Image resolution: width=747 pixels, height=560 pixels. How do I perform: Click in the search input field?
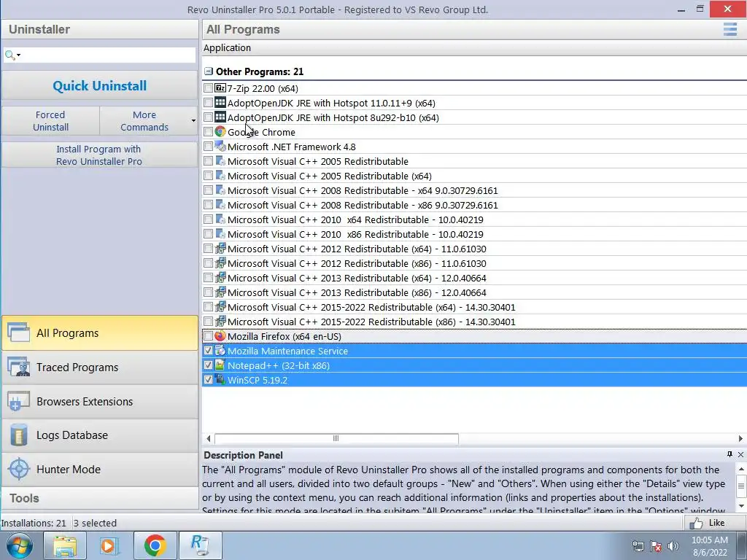(108, 55)
